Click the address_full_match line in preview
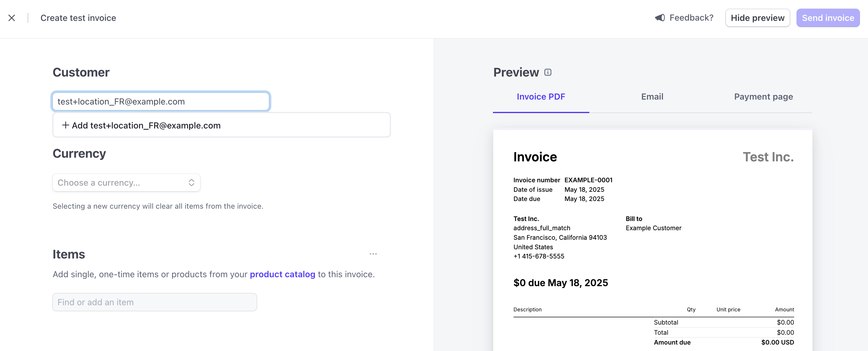This screenshot has width=868, height=351. point(542,228)
